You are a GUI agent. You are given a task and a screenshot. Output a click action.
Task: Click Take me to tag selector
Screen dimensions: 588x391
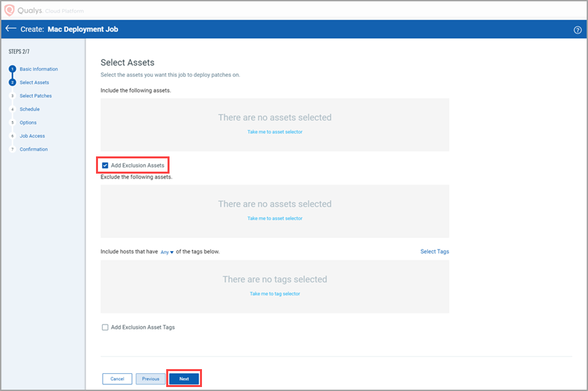click(x=275, y=294)
